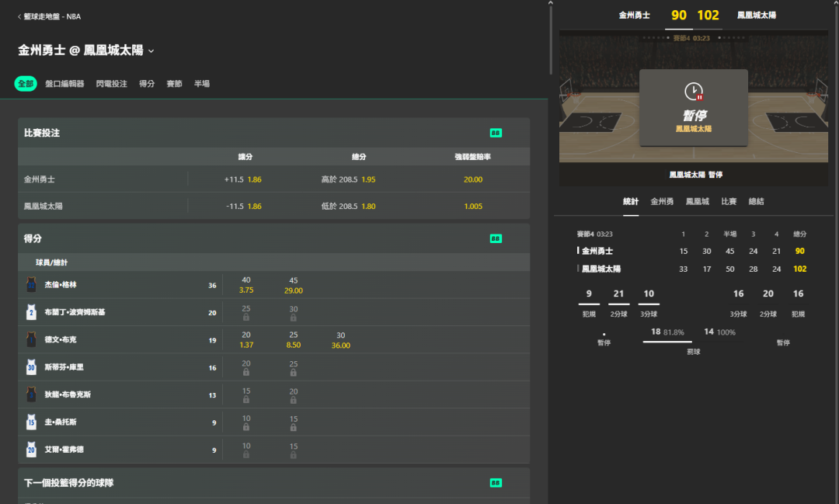The height and width of the screenshot is (504, 839).
Task: Click the BB badge in 得分 section header
Action: (x=496, y=238)
